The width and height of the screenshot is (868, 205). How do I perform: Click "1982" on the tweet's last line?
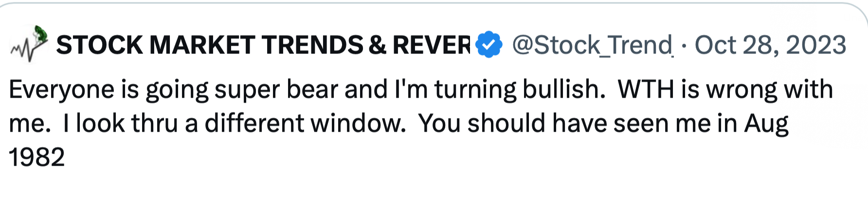(37, 157)
